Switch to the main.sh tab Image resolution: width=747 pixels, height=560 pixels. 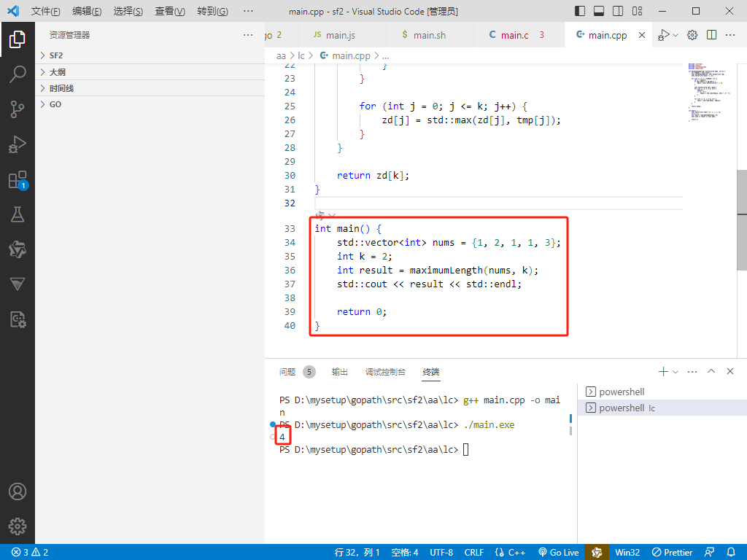[433, 35]
